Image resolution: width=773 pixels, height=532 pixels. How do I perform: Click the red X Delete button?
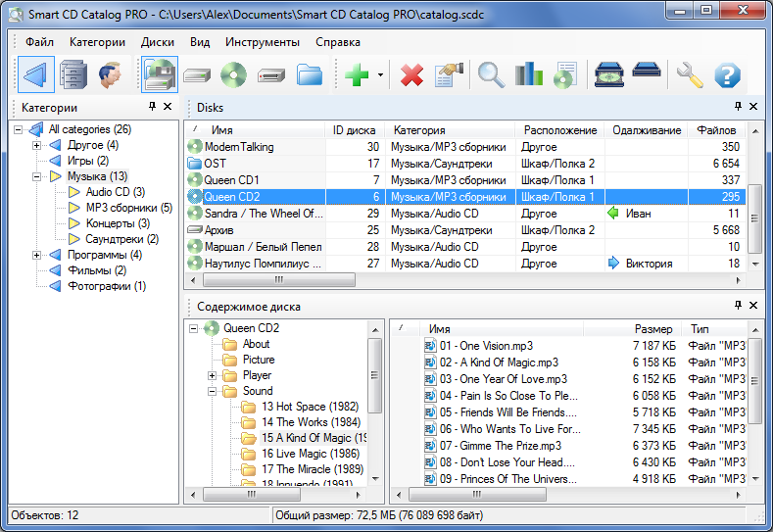point(411,75)
